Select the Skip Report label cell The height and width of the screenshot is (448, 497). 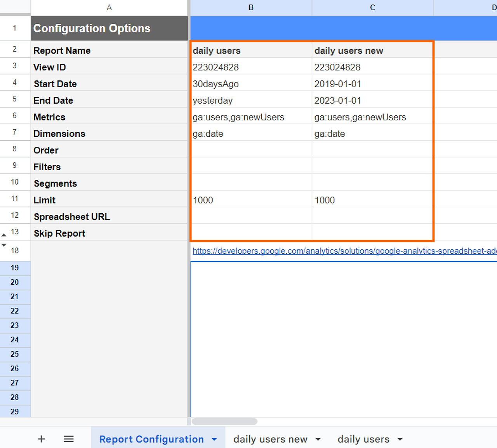pyautogui.click(x=109, y=232)
